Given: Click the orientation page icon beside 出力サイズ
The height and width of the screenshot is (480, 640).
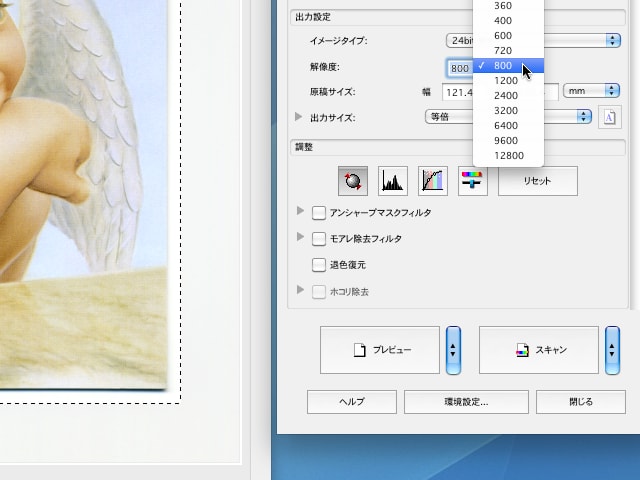Looking at the screenshot, I should point(610,117).
